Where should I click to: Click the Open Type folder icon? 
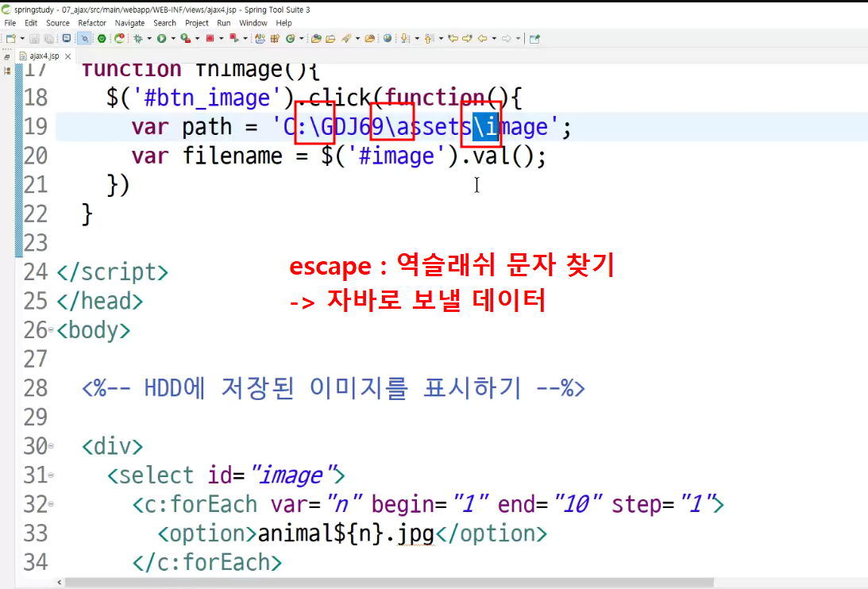point(316,39)
